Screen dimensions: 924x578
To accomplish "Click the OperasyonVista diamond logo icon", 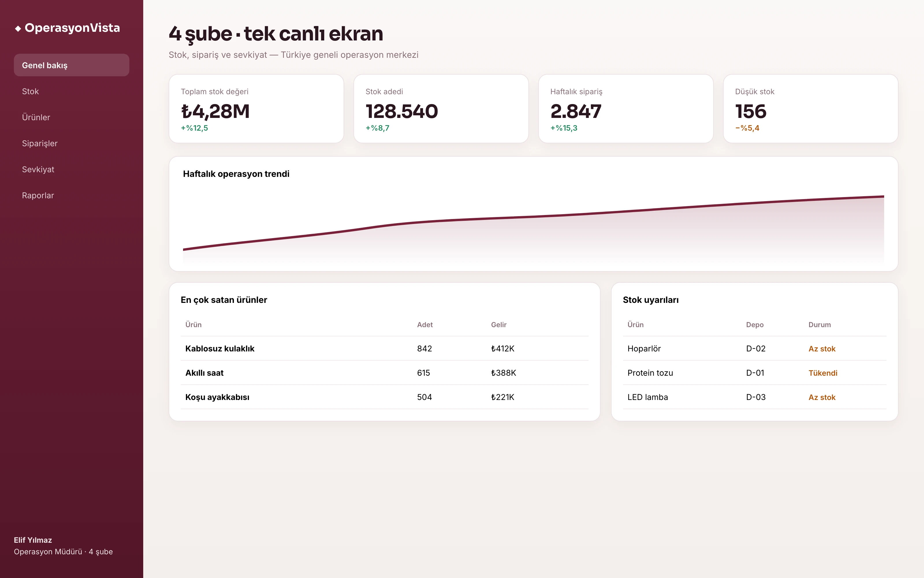I will [18, 29].
